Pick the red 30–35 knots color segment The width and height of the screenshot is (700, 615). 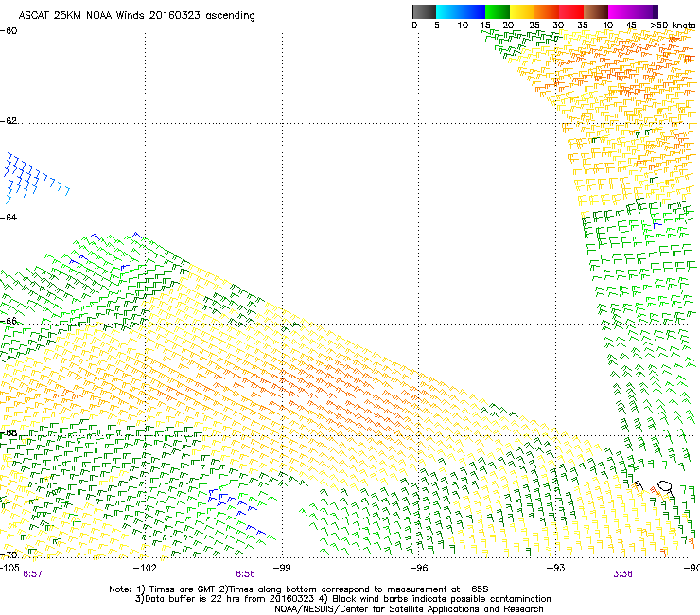[x=571, y=11]
